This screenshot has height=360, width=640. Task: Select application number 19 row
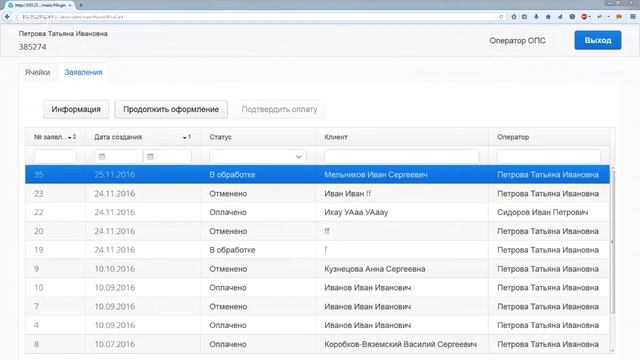(317, 250)
